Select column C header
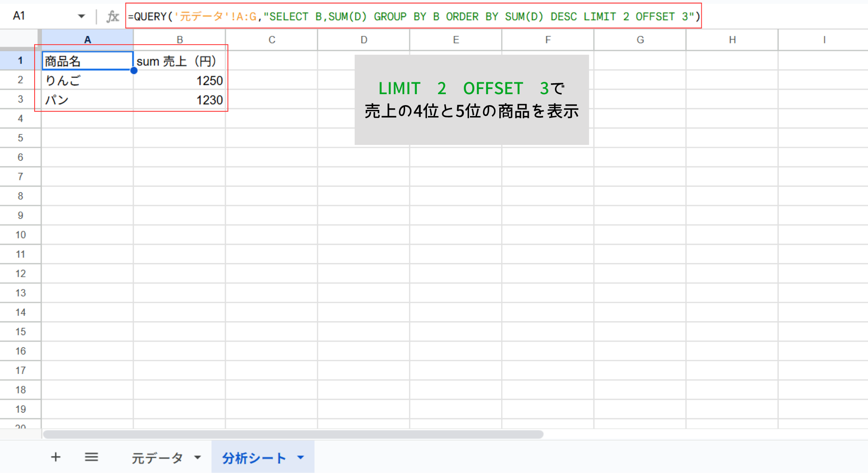Screen dimensions: 868x473 (x=272, y=40)
